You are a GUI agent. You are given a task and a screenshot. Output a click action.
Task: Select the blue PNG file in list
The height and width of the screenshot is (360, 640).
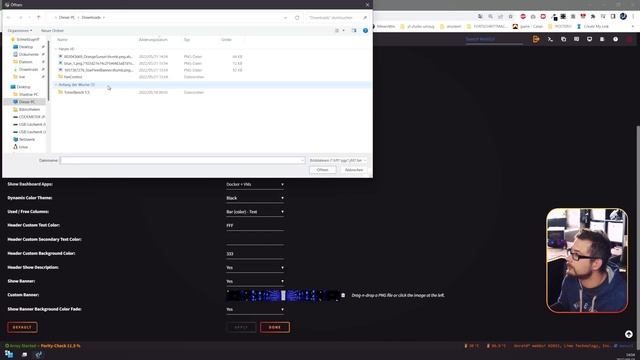click(96, 64)
